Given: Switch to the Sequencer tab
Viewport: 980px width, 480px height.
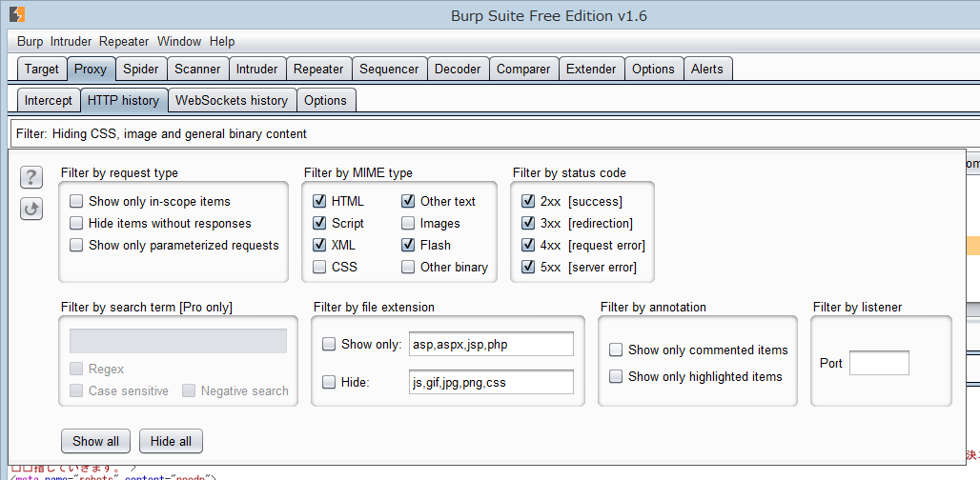Looking at the screenshot, I should pyautogui.click(x=389, y=70).
